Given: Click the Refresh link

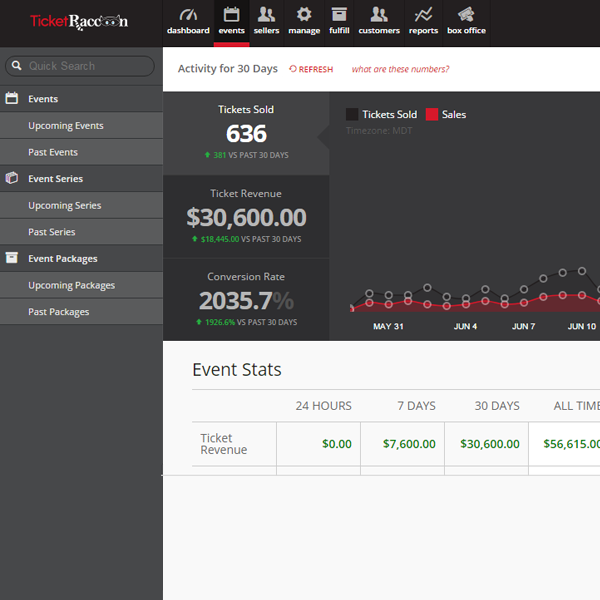Looking at the screenshot, I should tap(311, 69).
